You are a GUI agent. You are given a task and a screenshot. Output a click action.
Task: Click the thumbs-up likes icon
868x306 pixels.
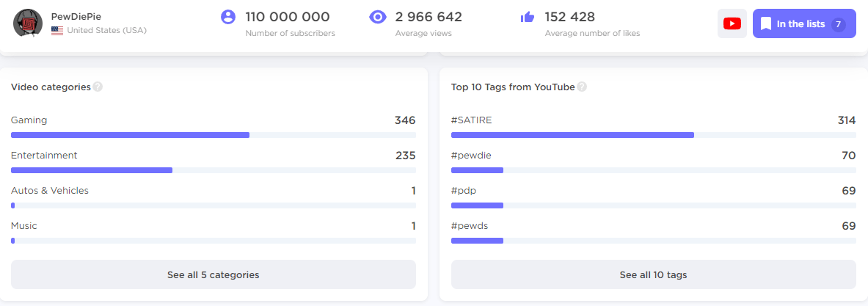click(x=528, y=17)
